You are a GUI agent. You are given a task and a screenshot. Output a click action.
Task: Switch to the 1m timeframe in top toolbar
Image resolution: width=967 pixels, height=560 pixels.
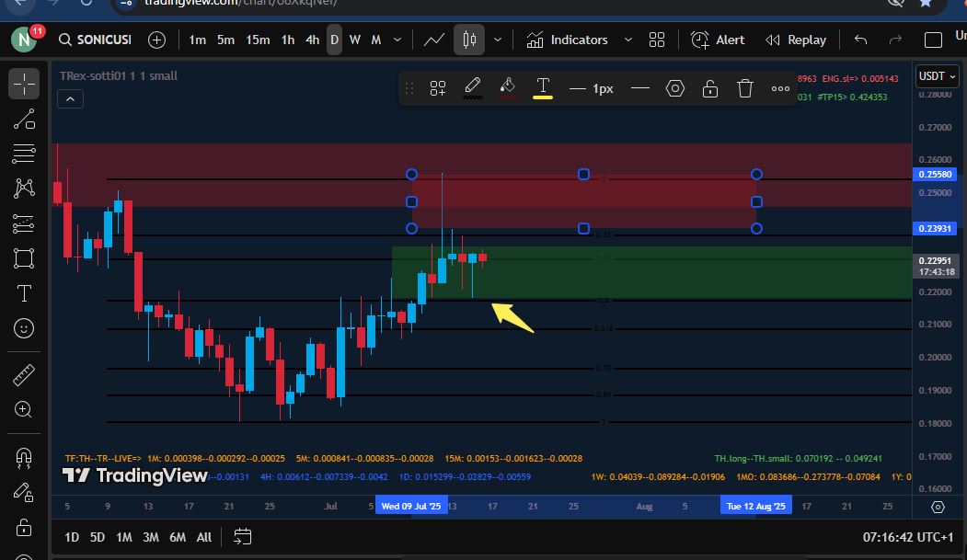point(197,40)
